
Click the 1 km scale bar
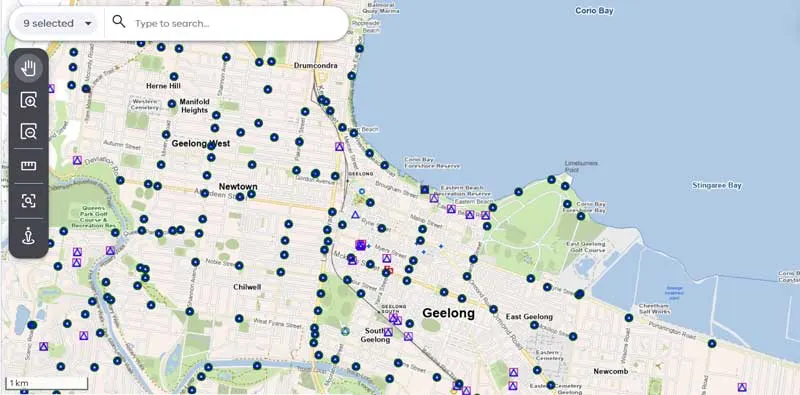click(x=46, y=383)
